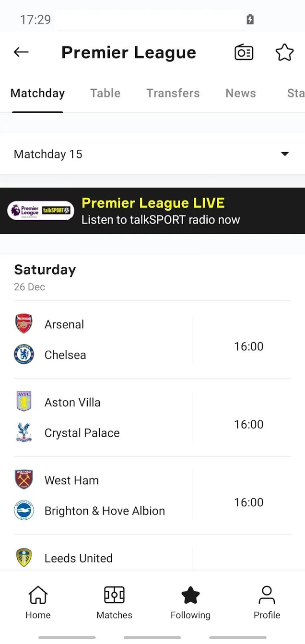
Task: Tap the West Ham crest
Action: pos(23,480)
